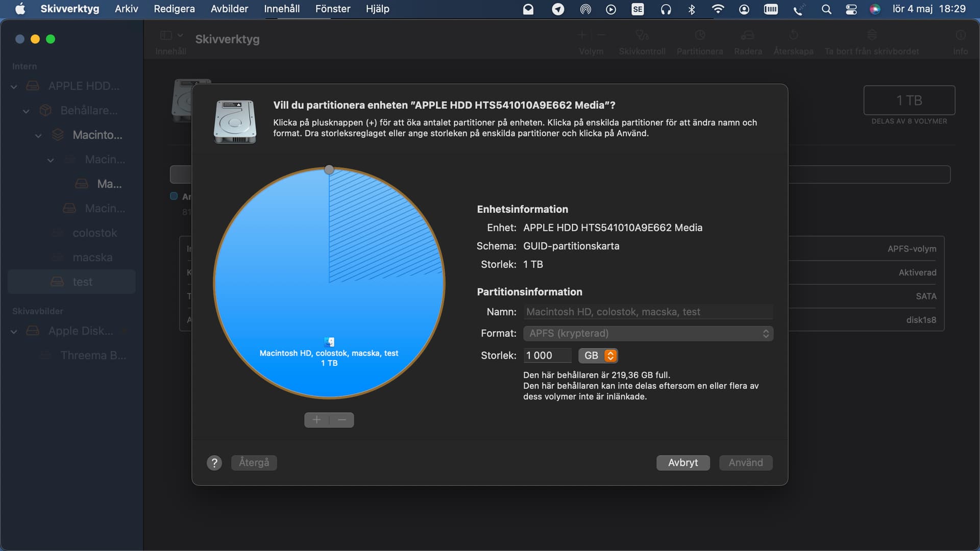This screenshot has width=980, height=551.
Task: Click the help question mark button
Action: pyautogui.click(x=214, y=463)
